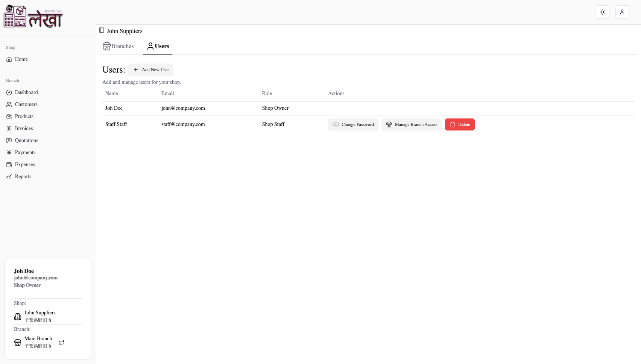Select the Customers sidebar item
This screenshot has height=364, width=641.
click(x=26, y=104)
